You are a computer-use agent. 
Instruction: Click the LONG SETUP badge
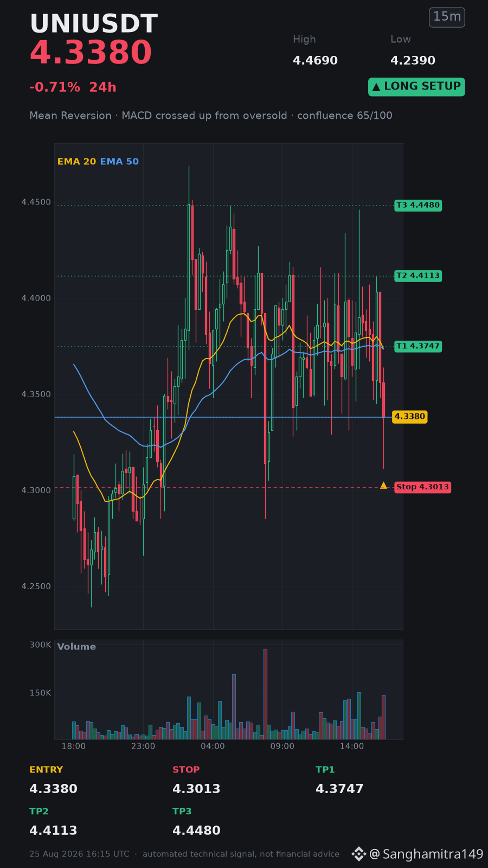(416, 87)
